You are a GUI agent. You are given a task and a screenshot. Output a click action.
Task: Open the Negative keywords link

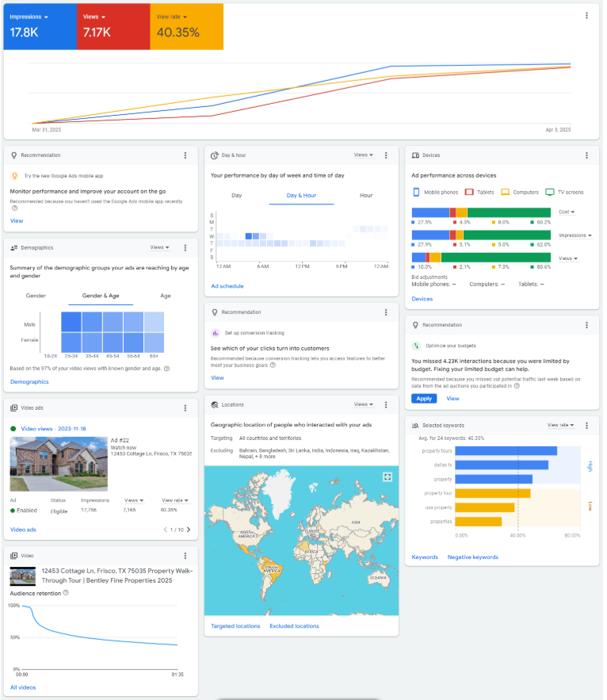(472, 557)
